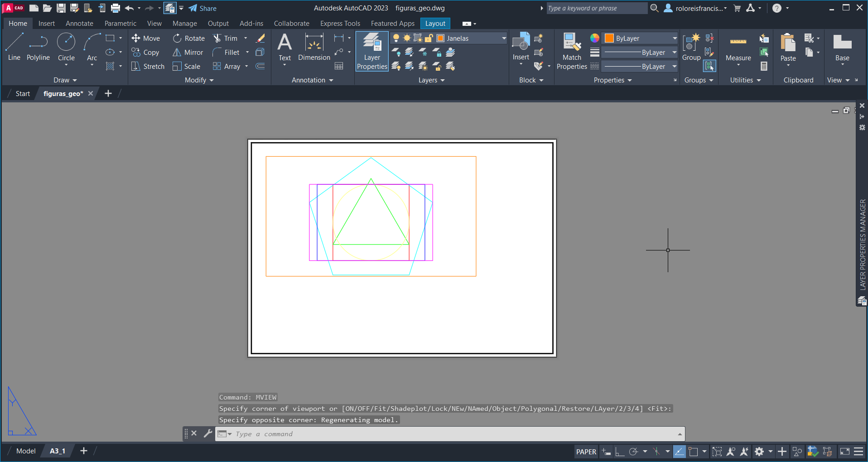Expand the ByLayer color dropdown
Viewport: 868px width, 462px height.
(674, 38)
